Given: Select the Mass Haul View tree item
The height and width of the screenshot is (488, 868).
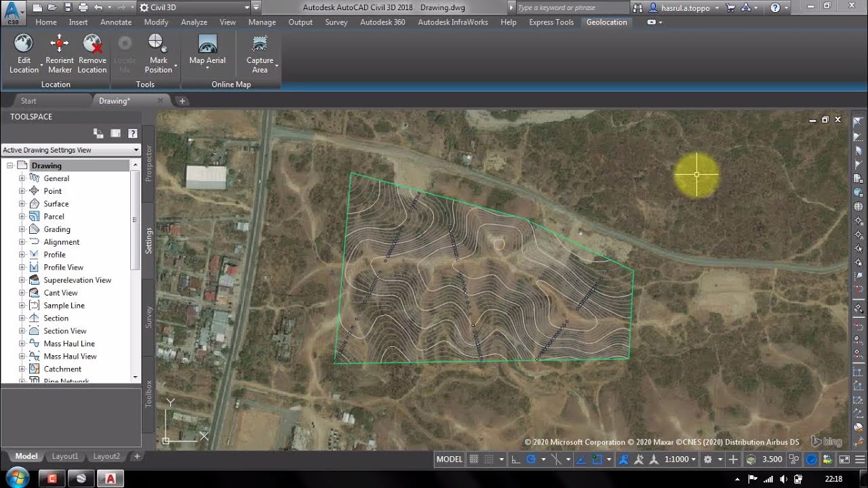Looking at the screenshot, I should pos(70,356).
